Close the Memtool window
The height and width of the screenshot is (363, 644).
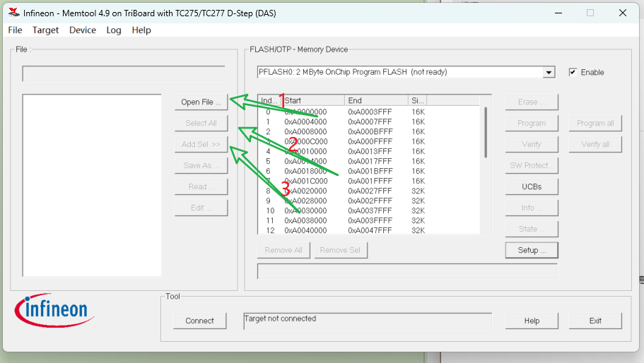pyautogui.click(x=623, y=13)
